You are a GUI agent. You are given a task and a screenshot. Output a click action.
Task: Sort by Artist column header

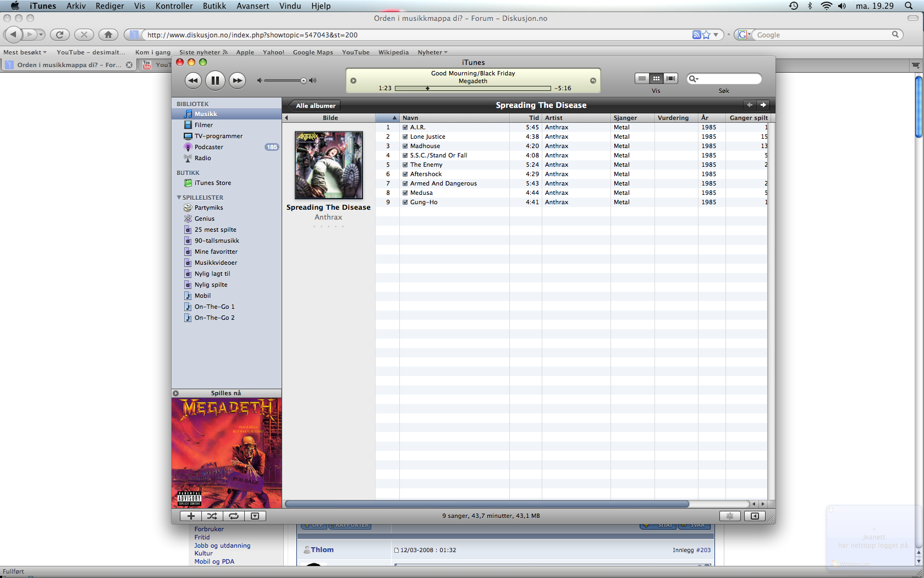[576, 118]
